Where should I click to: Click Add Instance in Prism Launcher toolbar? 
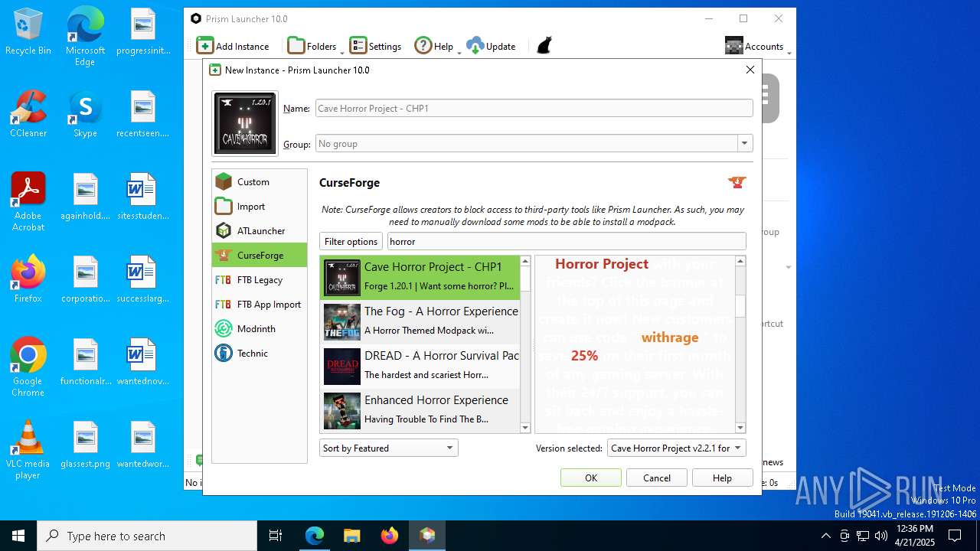233,46
